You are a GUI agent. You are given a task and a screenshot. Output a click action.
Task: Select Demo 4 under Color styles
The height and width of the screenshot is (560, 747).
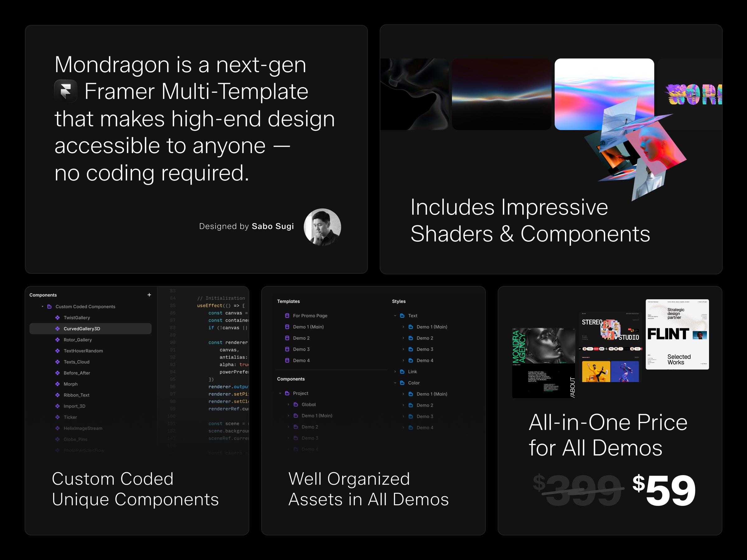[x=425, y=427]
